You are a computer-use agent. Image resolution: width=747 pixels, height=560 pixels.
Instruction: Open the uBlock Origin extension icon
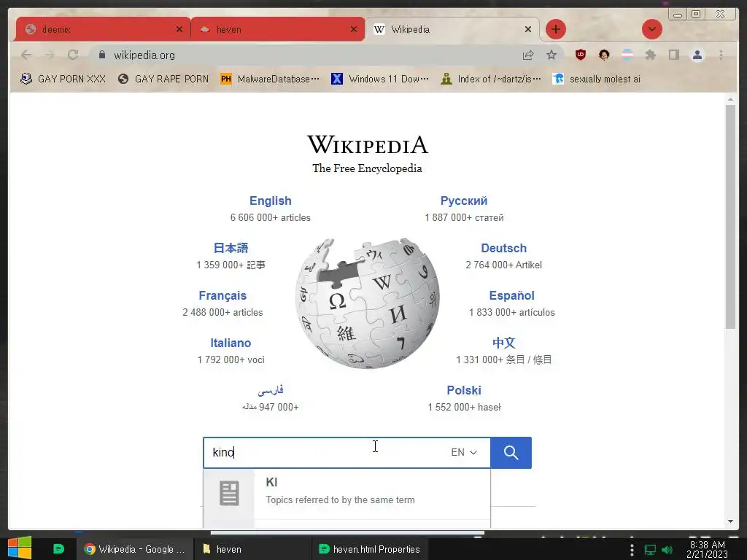tap(580, 55)
